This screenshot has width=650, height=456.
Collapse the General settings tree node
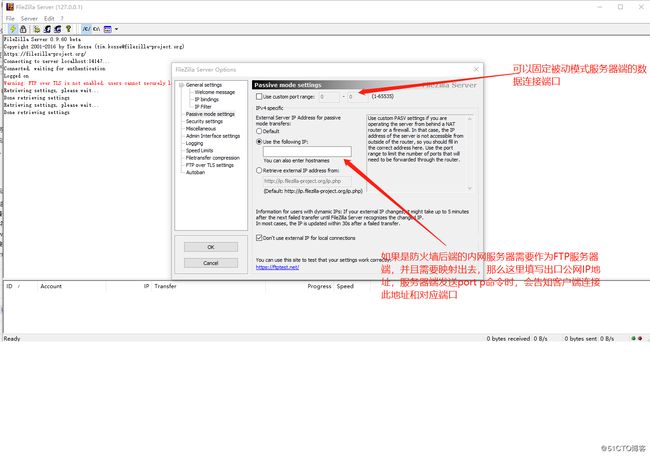181,85
